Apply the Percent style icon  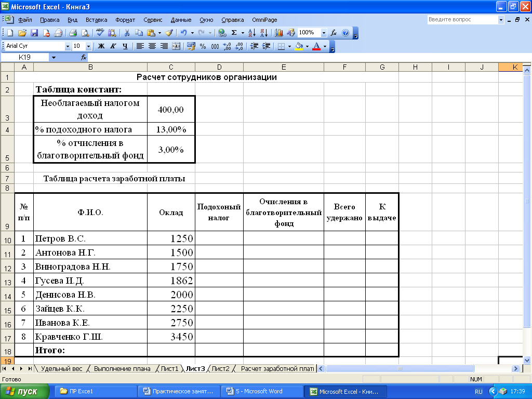click(203, 46)
